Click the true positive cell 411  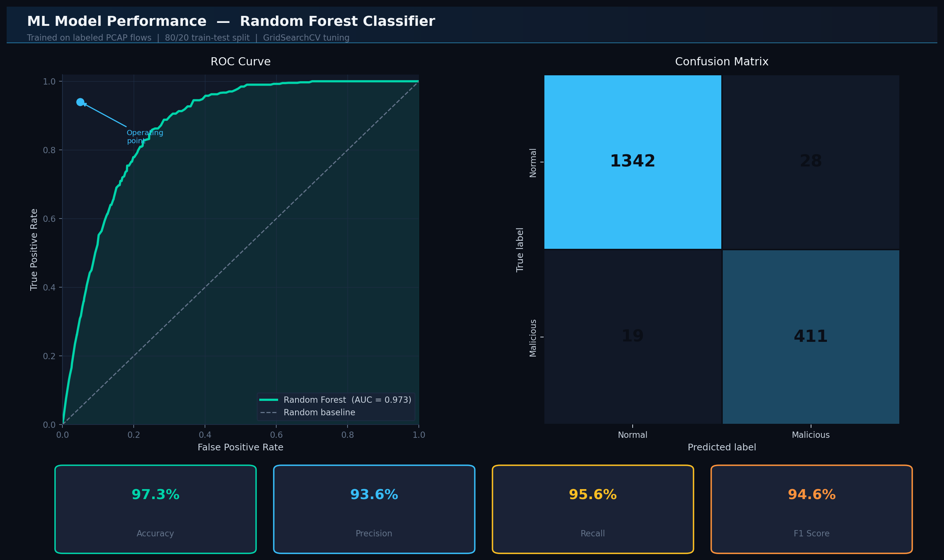pos(810,336)
